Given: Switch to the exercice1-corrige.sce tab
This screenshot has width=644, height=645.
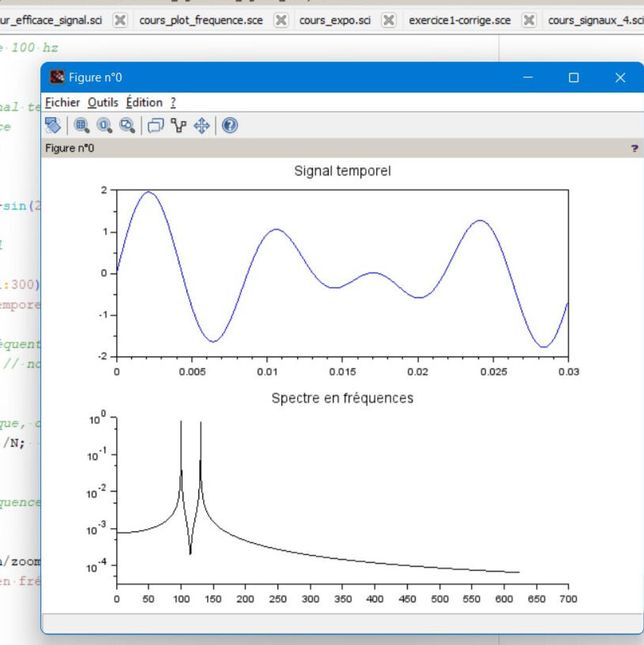Looking at the screenshot, I should (x=460, y=21).
